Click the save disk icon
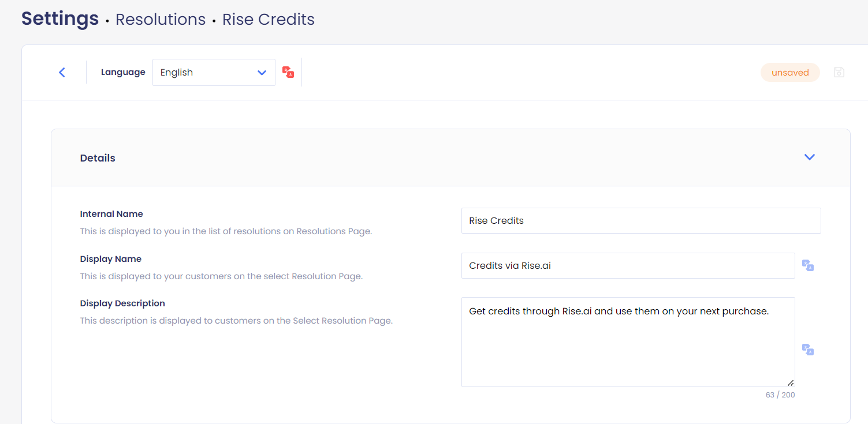 tap(839, 72)
